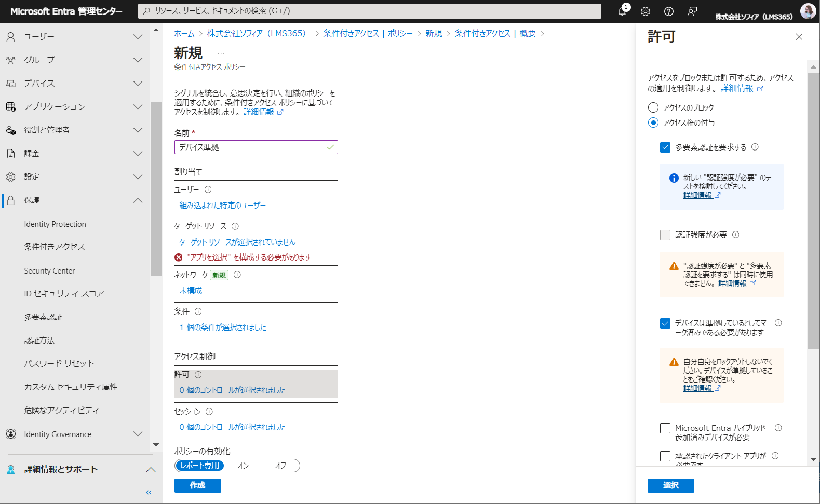Check Microsoft Entra ハイブリッド参加済みデバイスが必要 checkbox
The height and width of the screenshot is (504, 820).
(x=665, y=428)
